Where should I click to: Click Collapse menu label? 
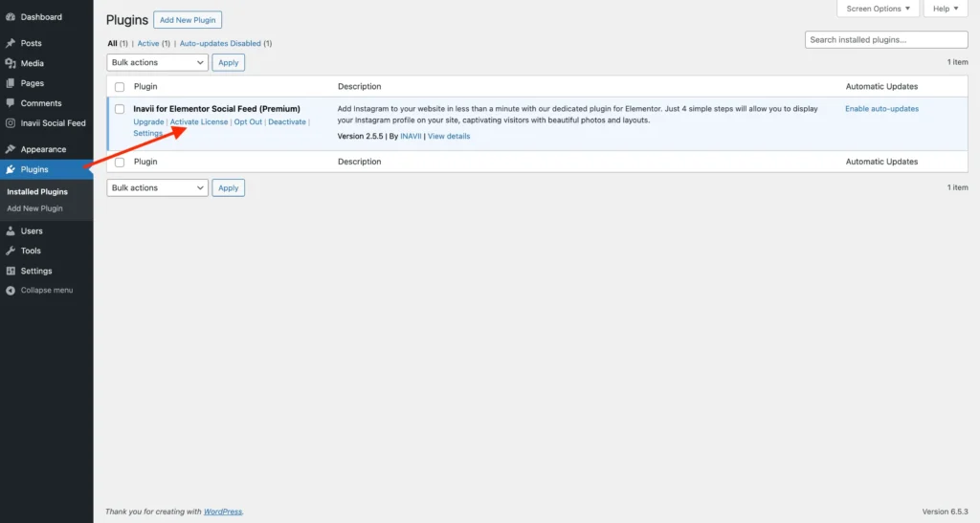(46, 291)
